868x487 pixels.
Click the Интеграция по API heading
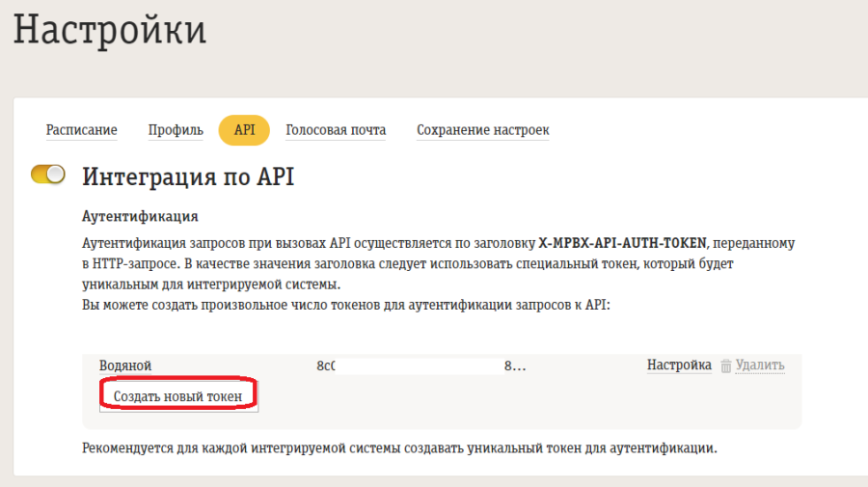click(x=188, y=176)
